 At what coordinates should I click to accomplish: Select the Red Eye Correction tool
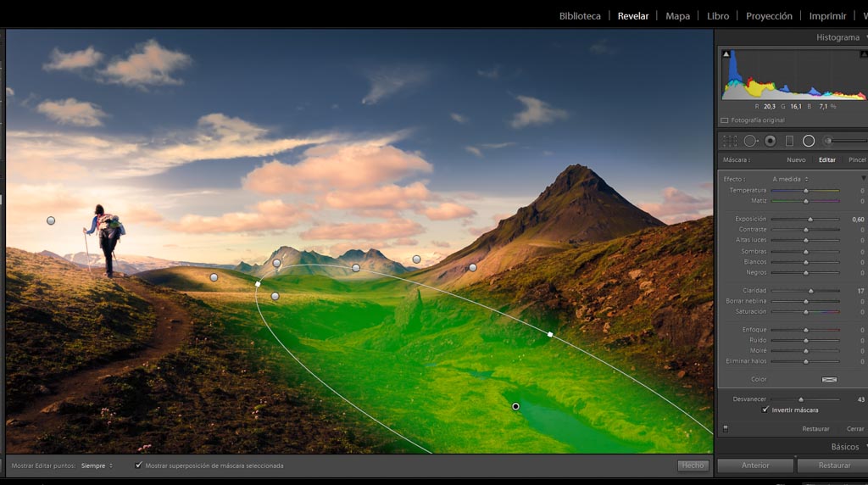coord(771,141)
